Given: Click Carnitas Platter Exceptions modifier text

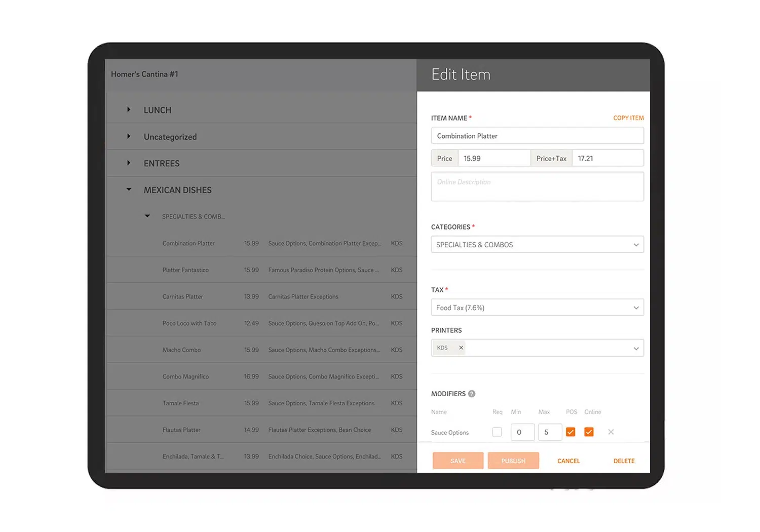Looking at the screenshot, I should pos(303,296).
